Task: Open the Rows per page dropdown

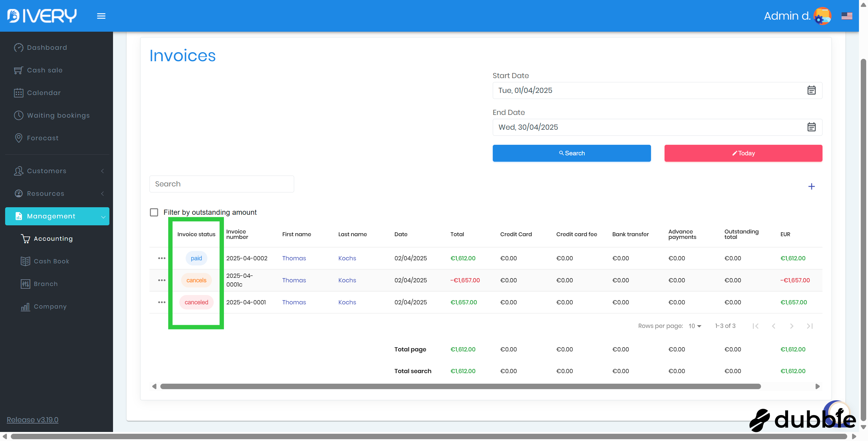Action: point(695,326)
